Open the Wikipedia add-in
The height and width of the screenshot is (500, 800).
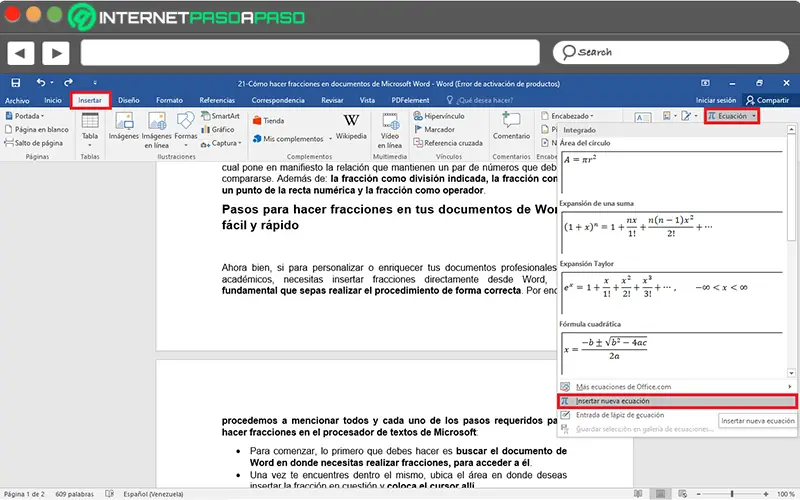[x=351, y=125]
